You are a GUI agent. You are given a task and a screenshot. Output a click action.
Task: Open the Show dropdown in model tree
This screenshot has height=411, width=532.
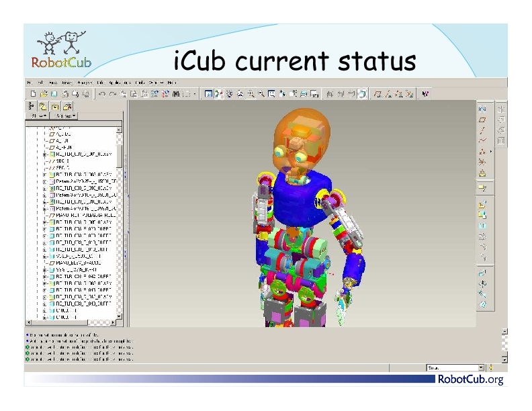38,116
